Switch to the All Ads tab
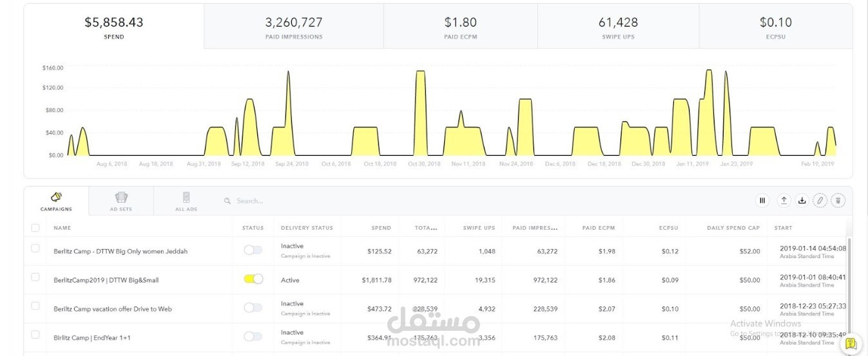Image resolution: width=868 pixels, height=356 pixels. [x=186, y=201]
